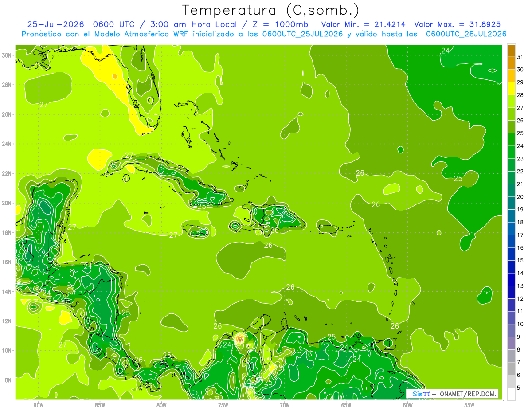Screen dimensions: 532x411
Task: Click the 12N latitude axis label
Action: click(x=7, y=321)
